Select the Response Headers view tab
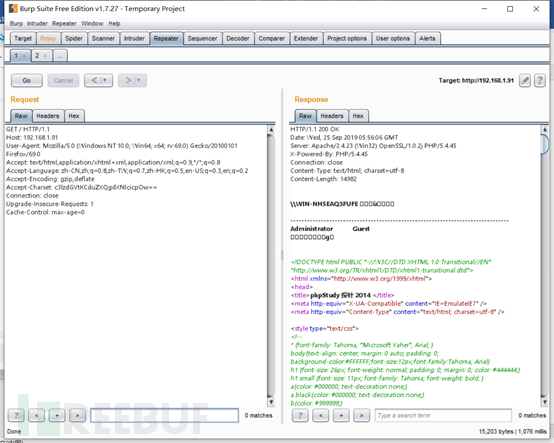The width and height of the screenshot is (554, 443). click(x=332, y=116)
